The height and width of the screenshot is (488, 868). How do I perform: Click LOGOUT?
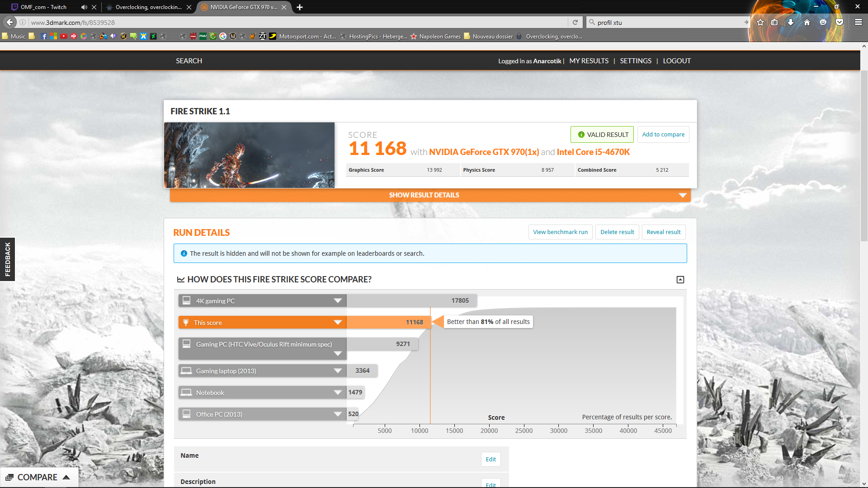coord(677,61)
